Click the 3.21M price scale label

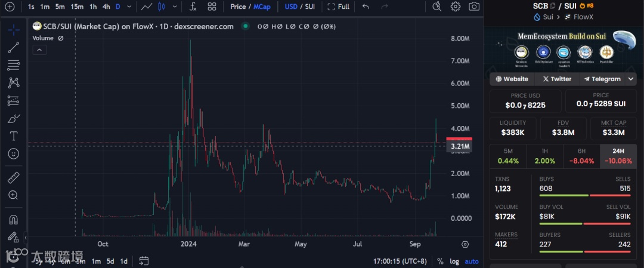(x=460, y=146)
